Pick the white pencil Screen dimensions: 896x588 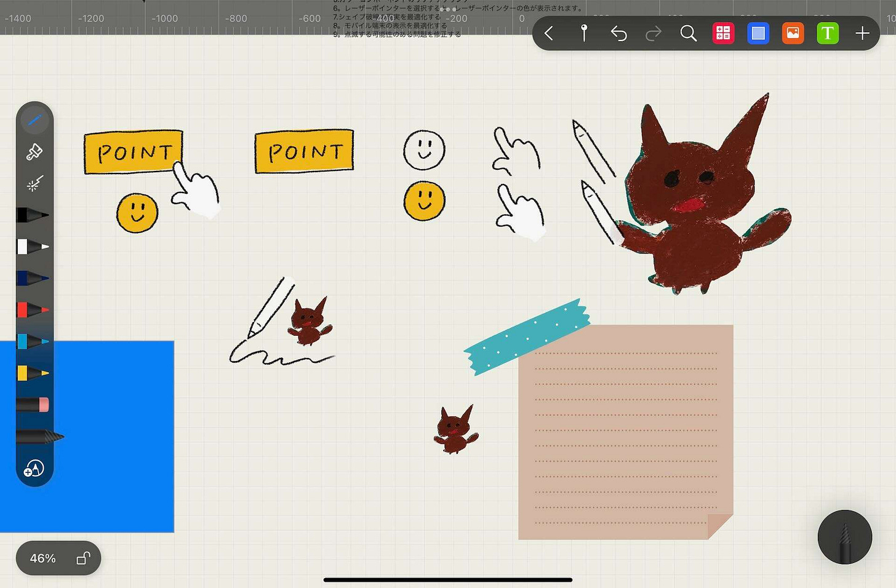[33, 247]
